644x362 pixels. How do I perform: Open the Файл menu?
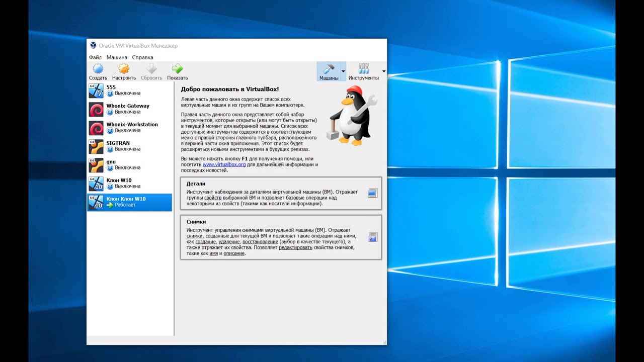coord(95,57)
